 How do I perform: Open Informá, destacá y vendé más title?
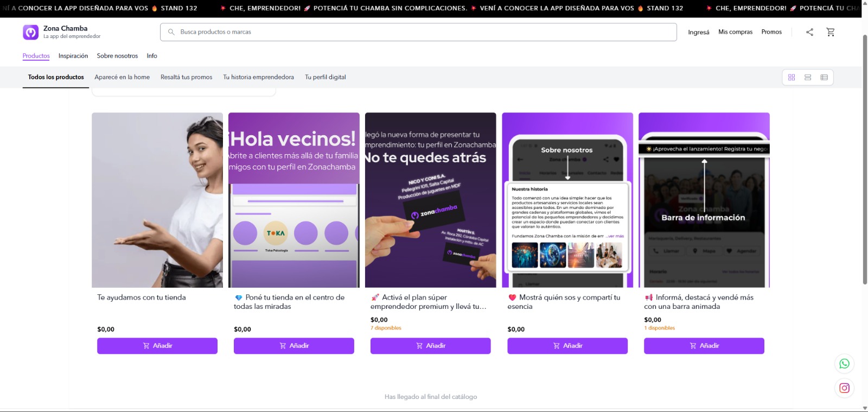[x=699, y=302]
